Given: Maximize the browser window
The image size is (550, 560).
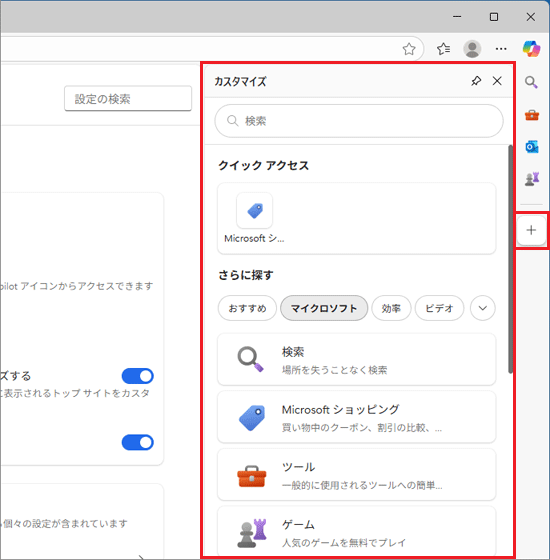Looking at the screenshot, I should (494, 16).
